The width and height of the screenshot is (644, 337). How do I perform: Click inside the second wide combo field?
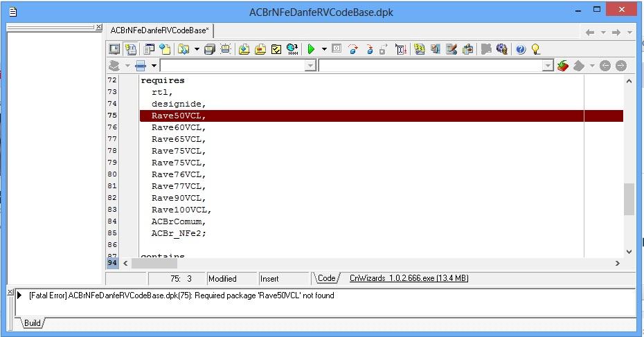click(431, 65)
